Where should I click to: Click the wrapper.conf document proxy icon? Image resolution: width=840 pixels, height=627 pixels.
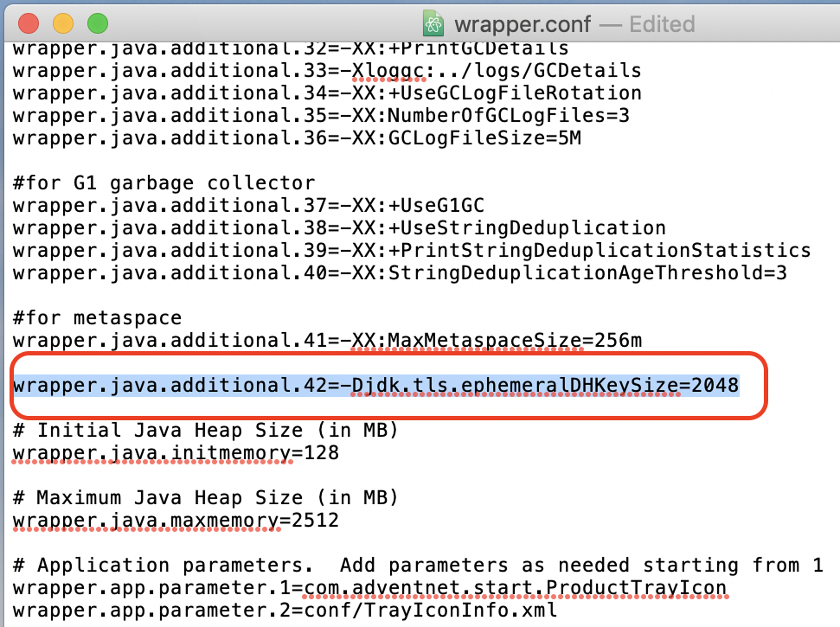click(x=433, y=23)
